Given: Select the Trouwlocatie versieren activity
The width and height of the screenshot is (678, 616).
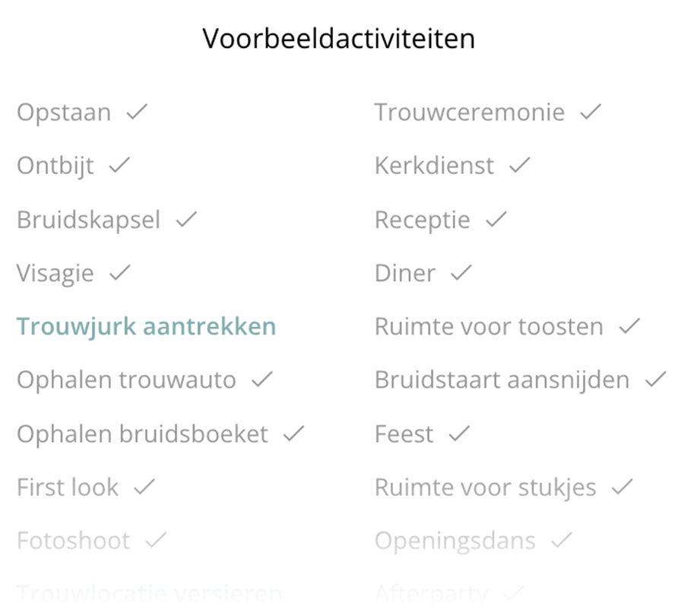Looking at the screenshot, I should pyautogui.click(x=149, y=593).
